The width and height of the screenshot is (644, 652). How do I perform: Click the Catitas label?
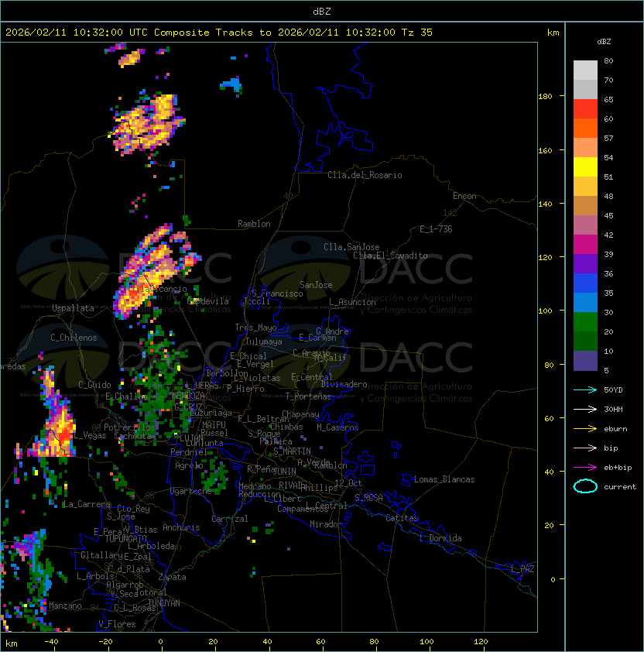(402, 518)
